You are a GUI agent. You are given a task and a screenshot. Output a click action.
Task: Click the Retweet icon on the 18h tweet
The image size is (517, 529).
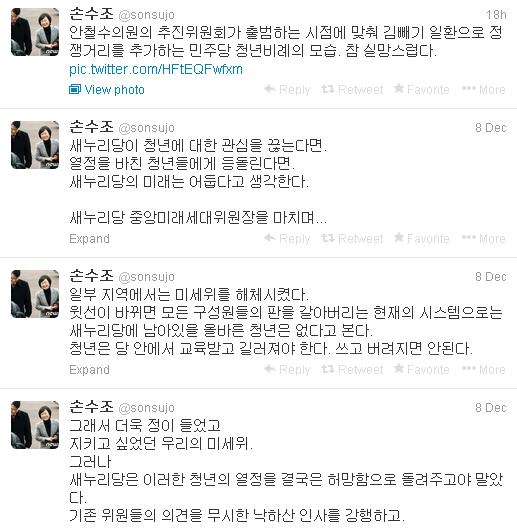pyautogui.click(x=328, y=89)
